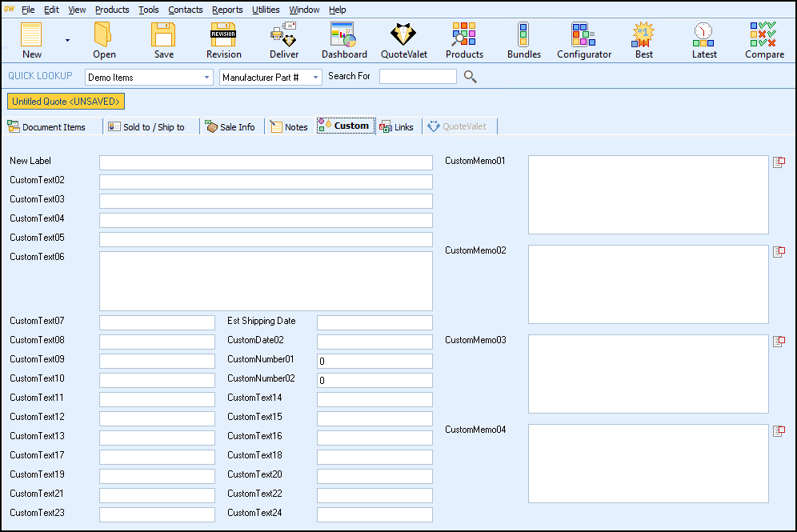This screenshot has width=797, height=532.
Task: Open the Bundles tool
Action: click(523, 41)
